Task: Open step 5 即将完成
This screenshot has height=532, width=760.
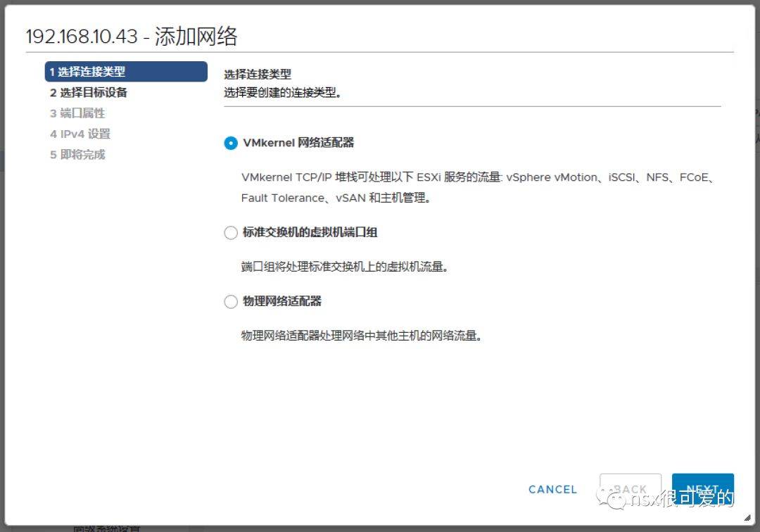Action: point(77,155)
